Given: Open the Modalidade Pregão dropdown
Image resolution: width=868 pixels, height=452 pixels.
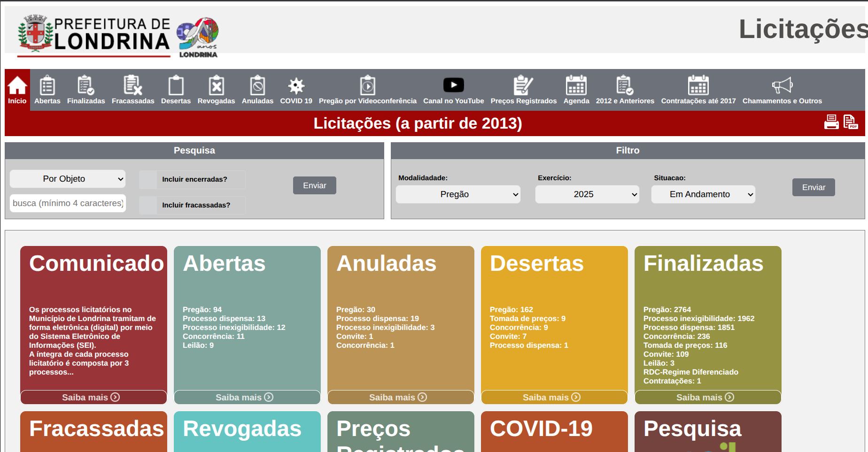Looking at the screenshot, I should point(458,194).
